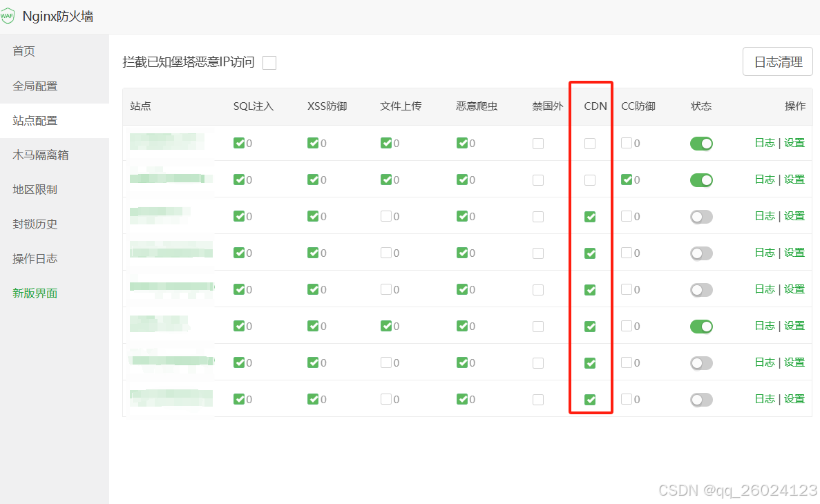Open 日志 link for eighth site row
The image size is (820, 504).
tap(765, 399)
